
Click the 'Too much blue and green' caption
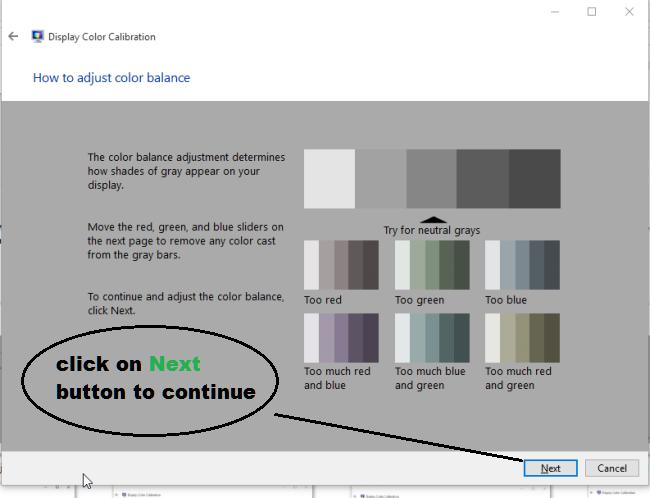coord(430,378)
